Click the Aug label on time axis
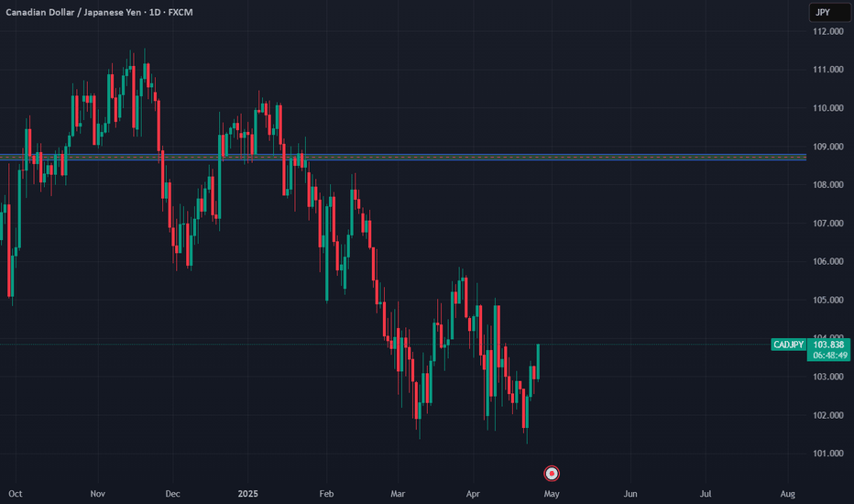This screenshot has height=504, width=854. (787, 494)
